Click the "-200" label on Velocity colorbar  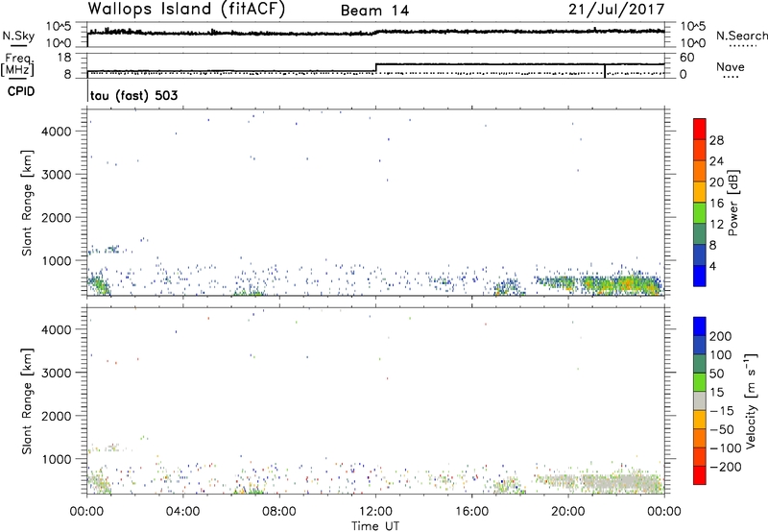[x=726, y=467]
